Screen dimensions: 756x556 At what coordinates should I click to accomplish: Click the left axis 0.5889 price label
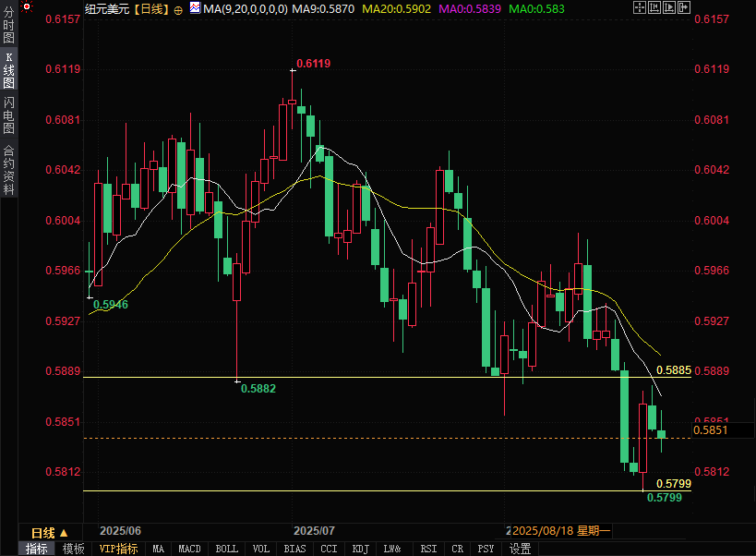63,371
